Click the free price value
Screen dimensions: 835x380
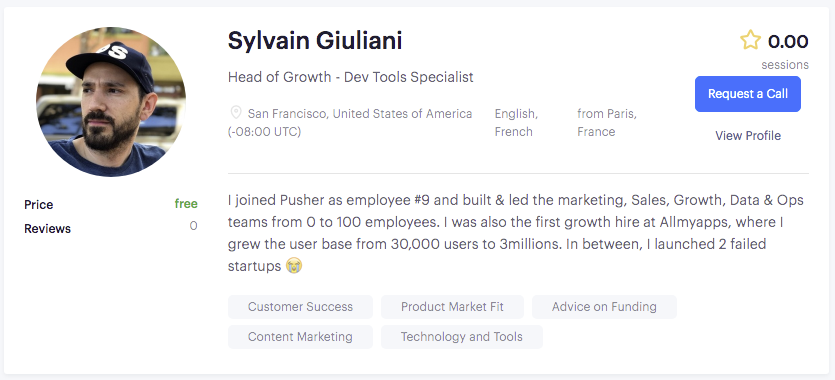186,204
